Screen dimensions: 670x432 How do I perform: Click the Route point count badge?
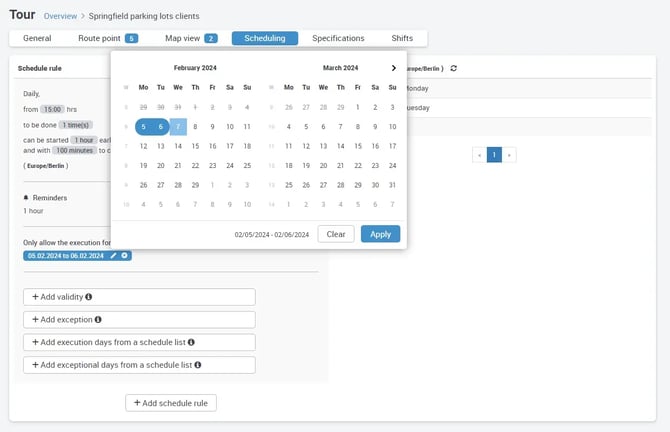[x=131, y=38]
